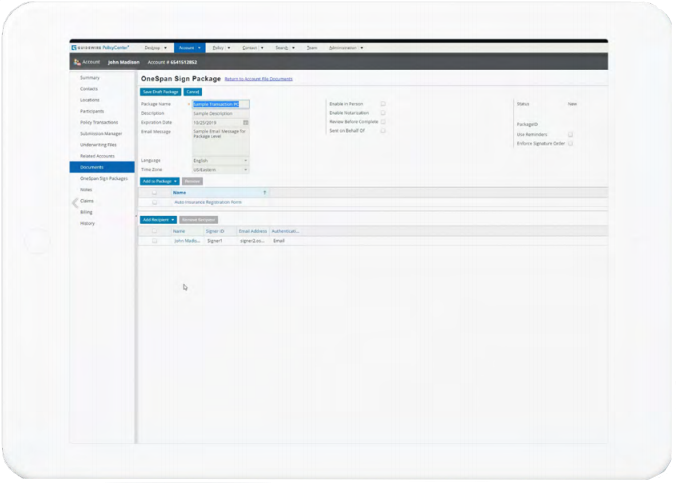
Task: Toggle Review Before Complete checkbox
Action: pos(383,122)
